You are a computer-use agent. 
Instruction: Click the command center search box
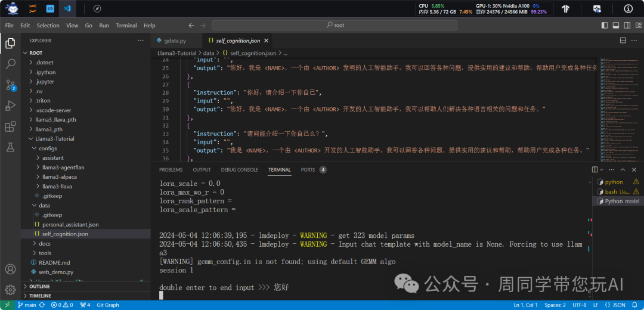[335, 25]
